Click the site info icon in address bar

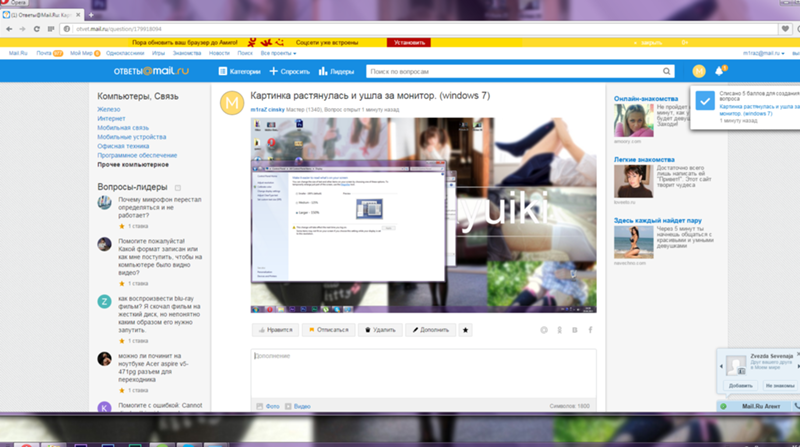tap(67, 29)
